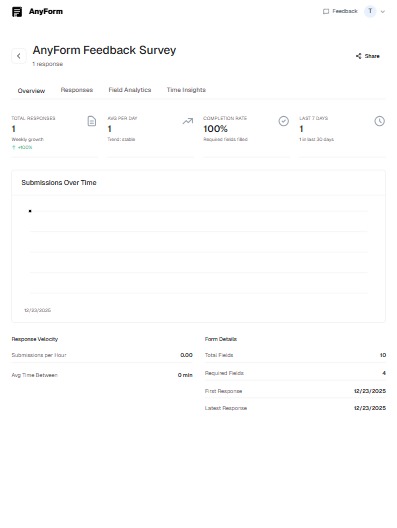Click the Response Velocity heading
The width and height of the screenshot is (397, 528).
pos(35,339)
